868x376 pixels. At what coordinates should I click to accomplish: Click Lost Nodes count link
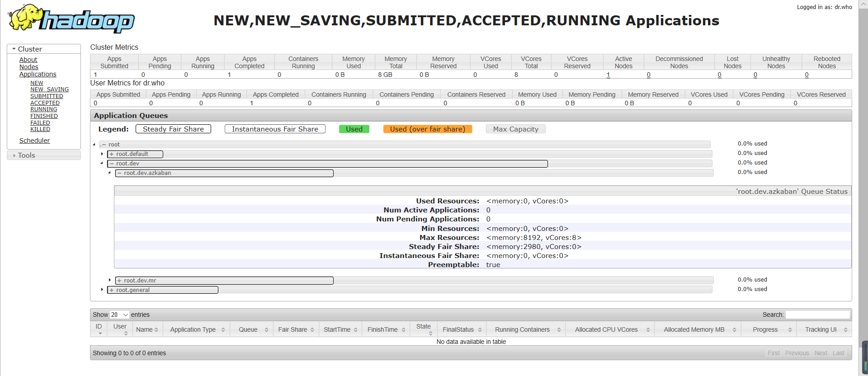pos(719,75)
